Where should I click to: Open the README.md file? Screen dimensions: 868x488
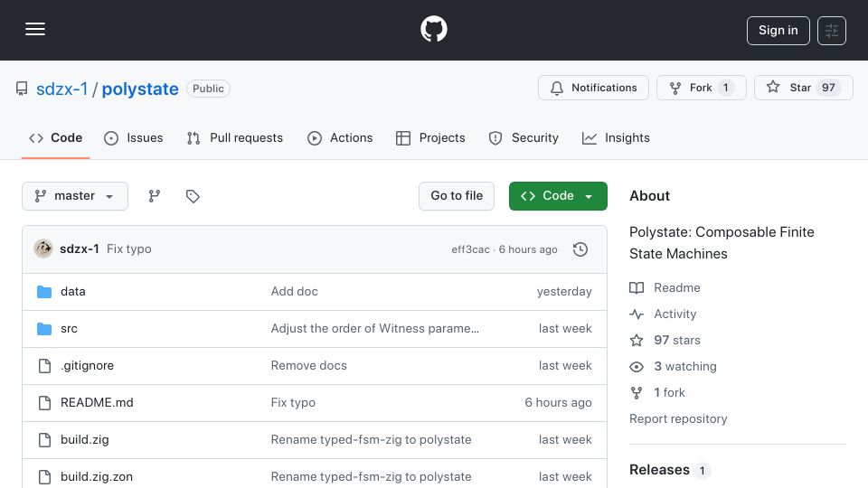(97, 403)
